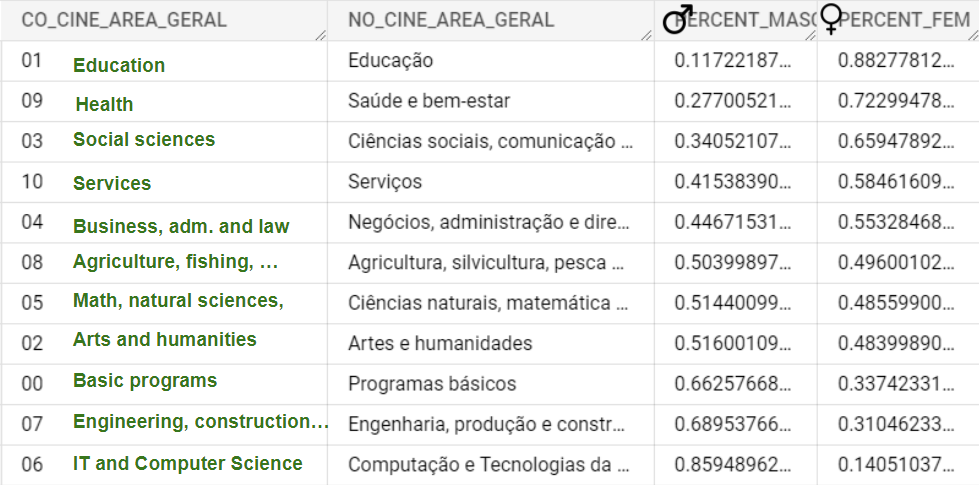Select the Educação cell

pyautogui.click(x=391, y=61)
